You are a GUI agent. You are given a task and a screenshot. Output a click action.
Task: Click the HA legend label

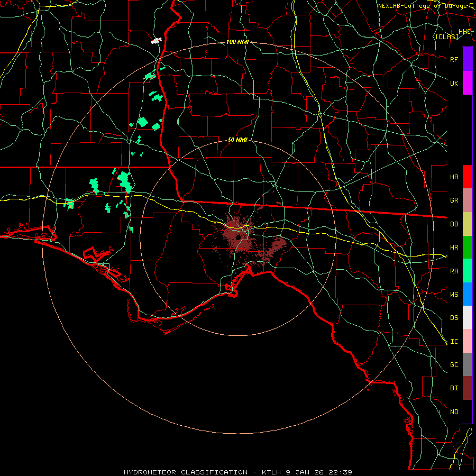coord(454,177)
